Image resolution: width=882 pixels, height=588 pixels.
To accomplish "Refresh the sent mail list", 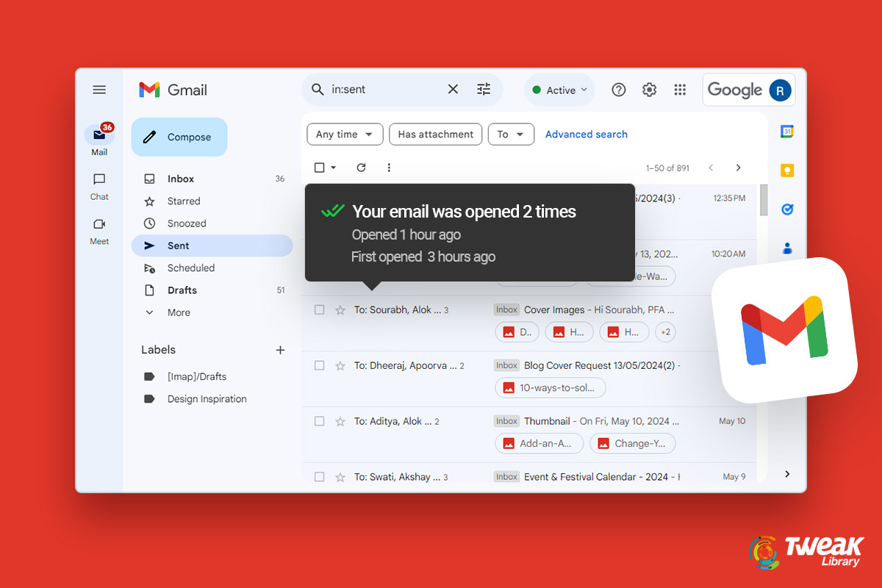I will click(x=361, y=168).
